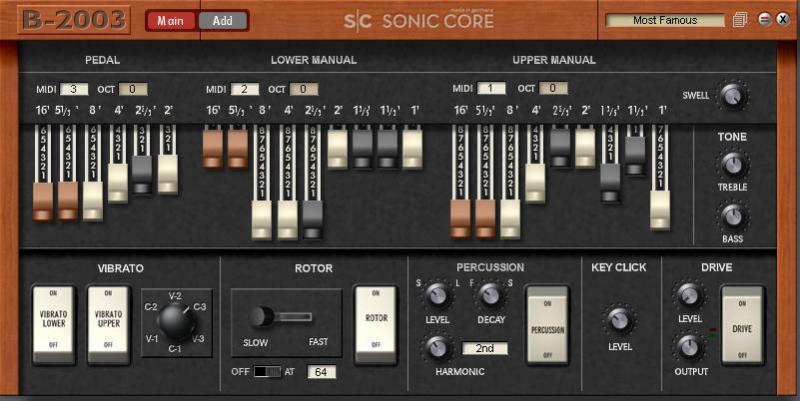Click the Pedal 2 2/3' black drawbar handle
Screen dimensions: 800x401
(x=142, y=175)
